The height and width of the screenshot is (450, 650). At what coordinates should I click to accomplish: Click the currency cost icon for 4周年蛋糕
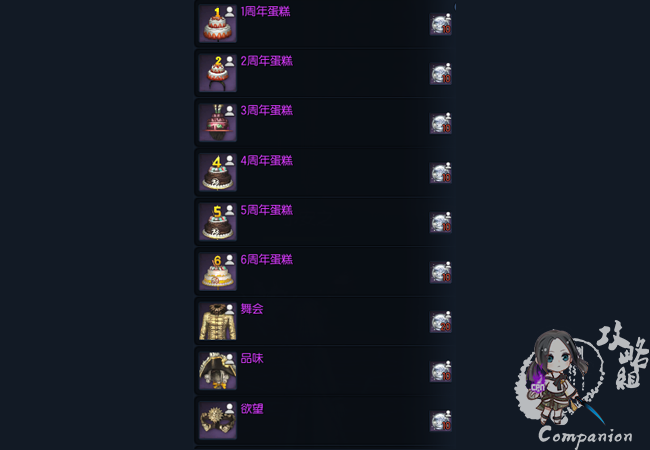tap(441, 173)
